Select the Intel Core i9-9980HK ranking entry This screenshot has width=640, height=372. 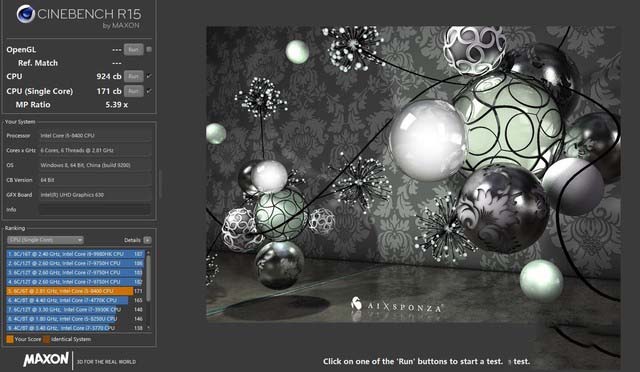[76, 254]
